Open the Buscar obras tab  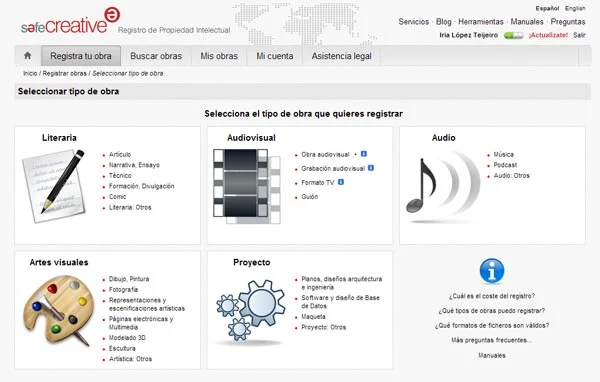[156, 56]
